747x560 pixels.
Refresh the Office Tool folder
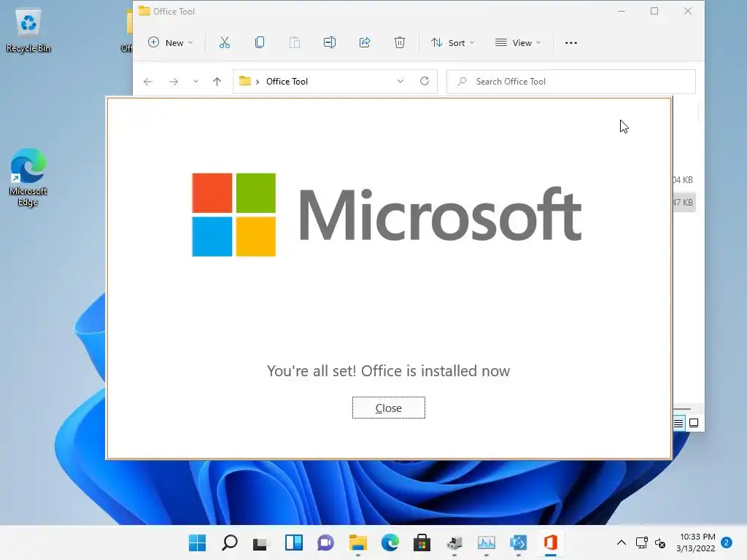point(425,81)
